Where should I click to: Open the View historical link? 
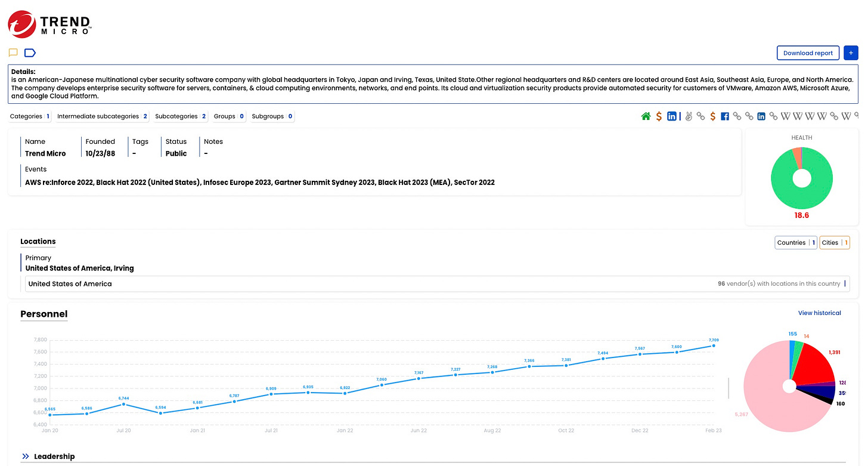819,313
